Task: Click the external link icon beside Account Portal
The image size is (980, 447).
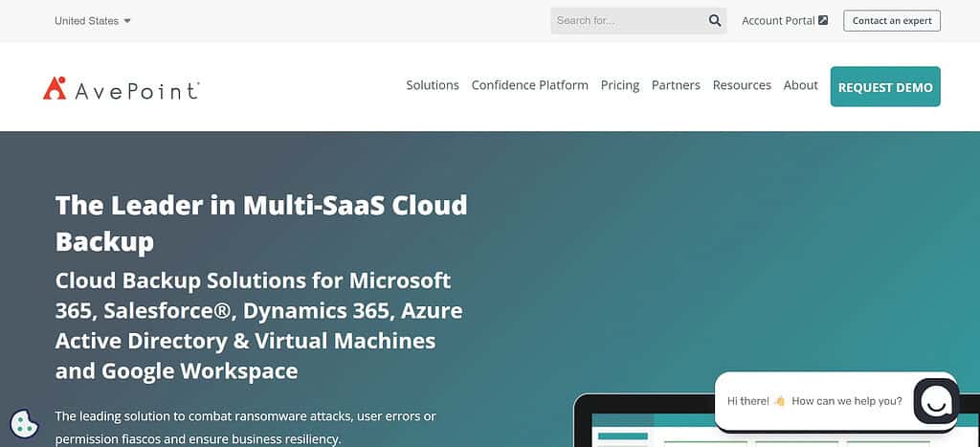Action: 823,21
